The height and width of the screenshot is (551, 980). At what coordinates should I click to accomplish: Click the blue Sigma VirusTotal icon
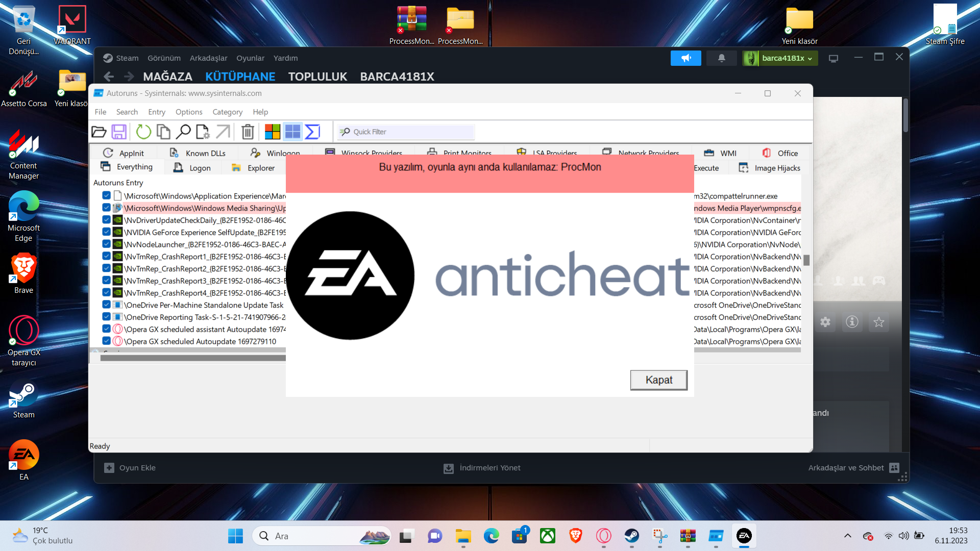[312, 132]
